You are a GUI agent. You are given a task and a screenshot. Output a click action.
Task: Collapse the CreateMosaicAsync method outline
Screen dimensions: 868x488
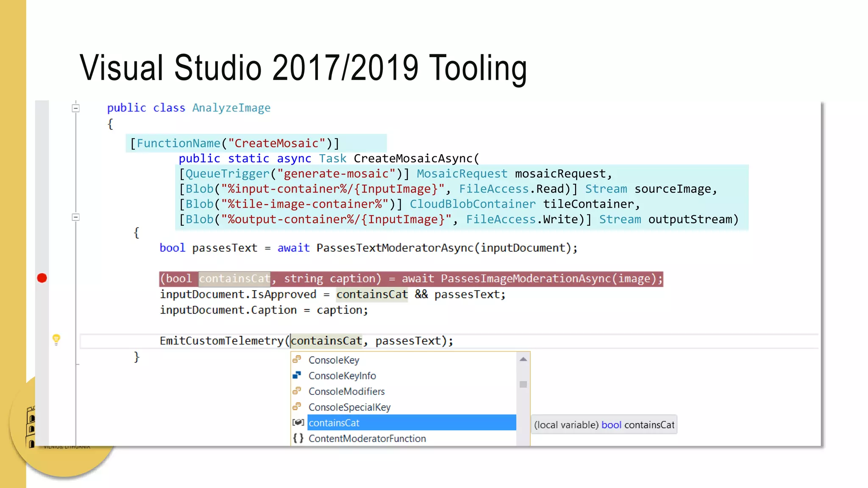point(76,217)
